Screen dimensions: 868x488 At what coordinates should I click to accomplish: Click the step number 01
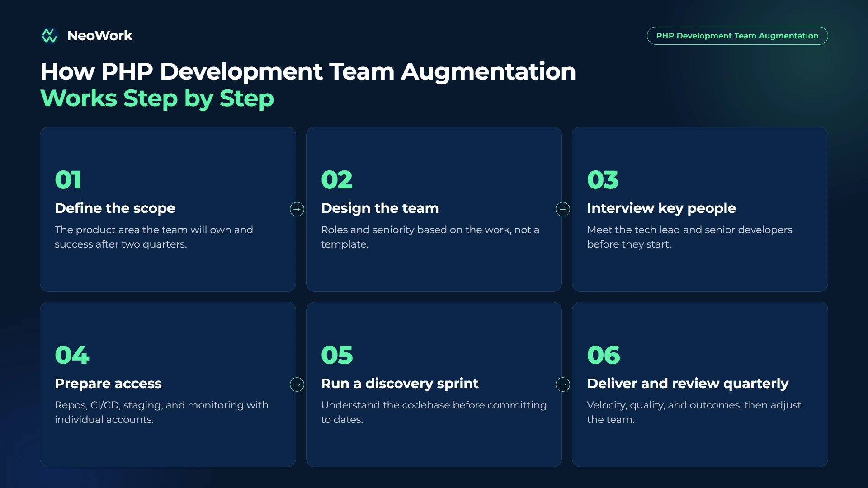click(x=68, y=180)
